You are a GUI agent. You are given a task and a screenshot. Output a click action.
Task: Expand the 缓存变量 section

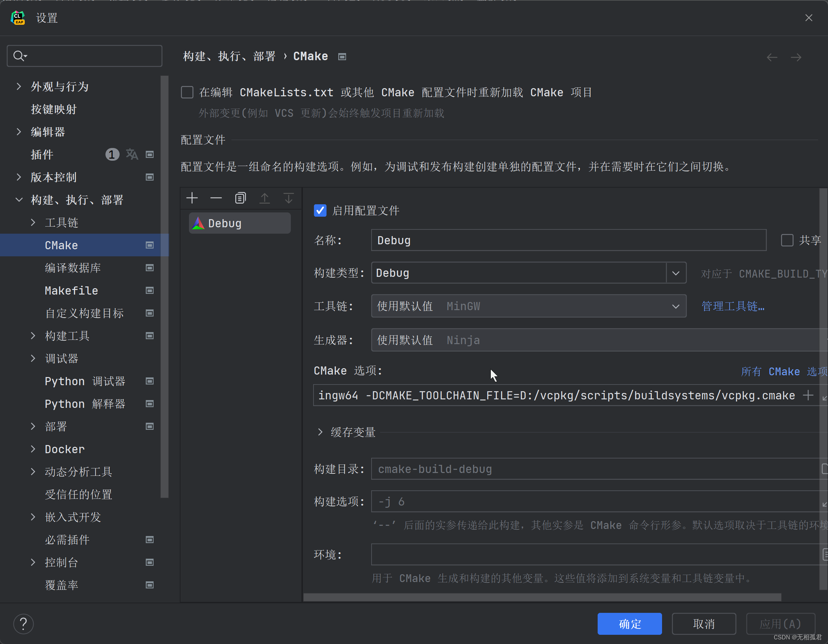tap(320, 432)
